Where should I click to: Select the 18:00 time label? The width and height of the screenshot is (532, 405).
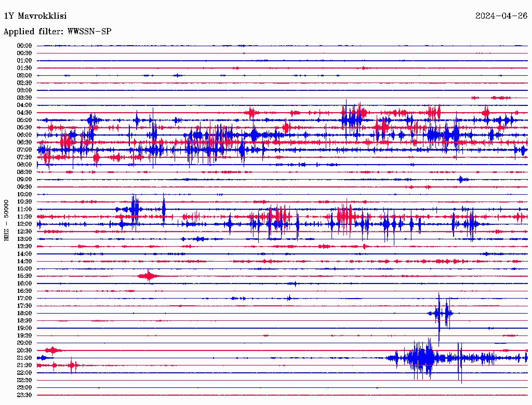24,313
